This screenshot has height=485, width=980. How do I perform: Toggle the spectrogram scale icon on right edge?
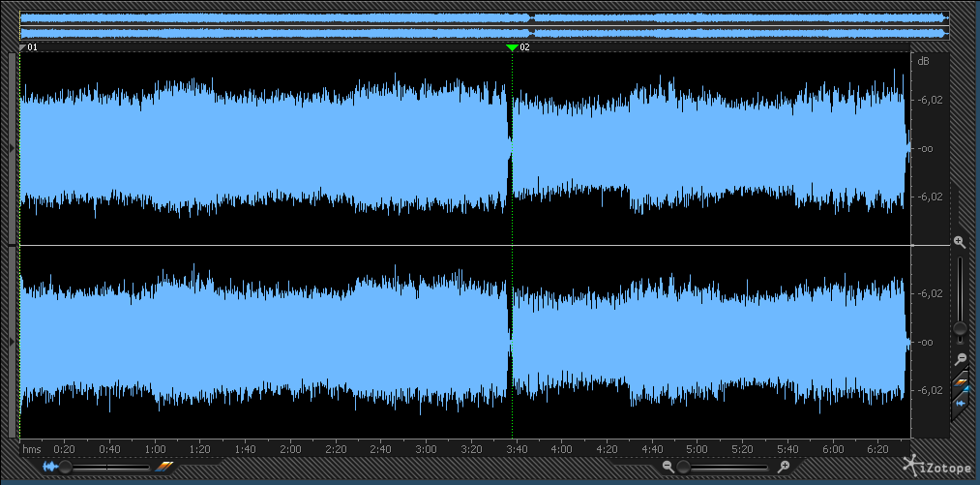click(960, 381)
